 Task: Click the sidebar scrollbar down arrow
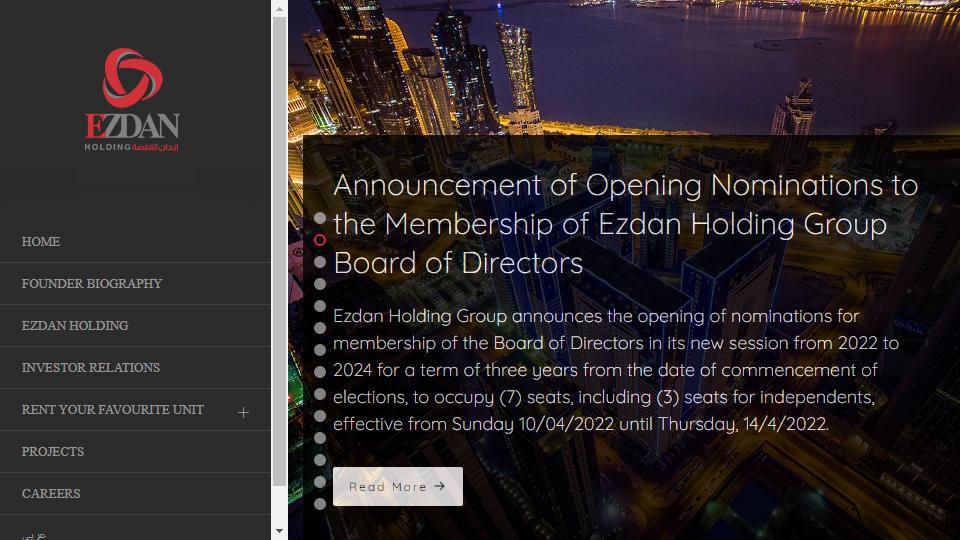[279, 531]
